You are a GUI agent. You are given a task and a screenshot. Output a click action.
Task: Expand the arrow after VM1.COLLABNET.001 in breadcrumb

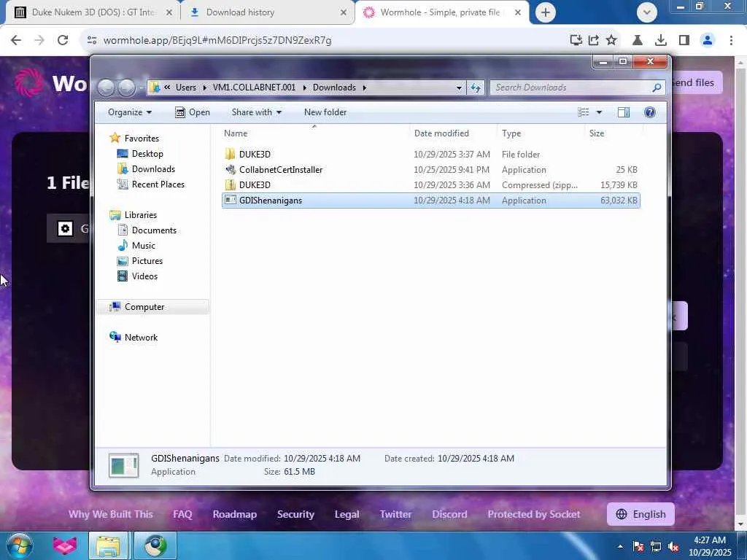pos(304,87)
